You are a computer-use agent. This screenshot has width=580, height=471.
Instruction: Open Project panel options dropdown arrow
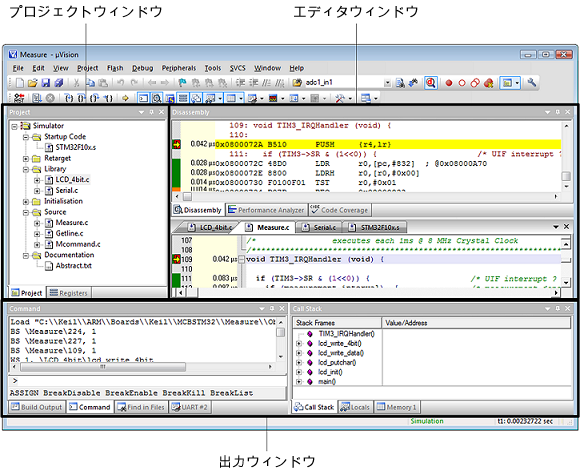[x=141, y=112]
